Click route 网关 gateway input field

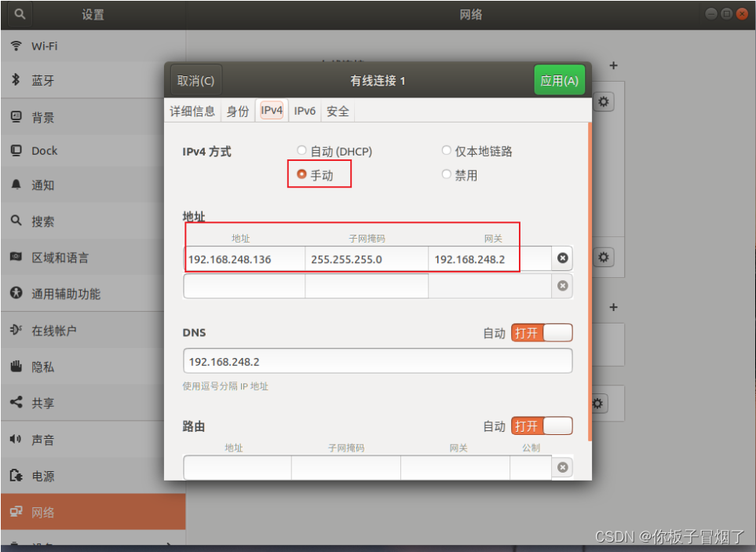click(x=455, y=467)
